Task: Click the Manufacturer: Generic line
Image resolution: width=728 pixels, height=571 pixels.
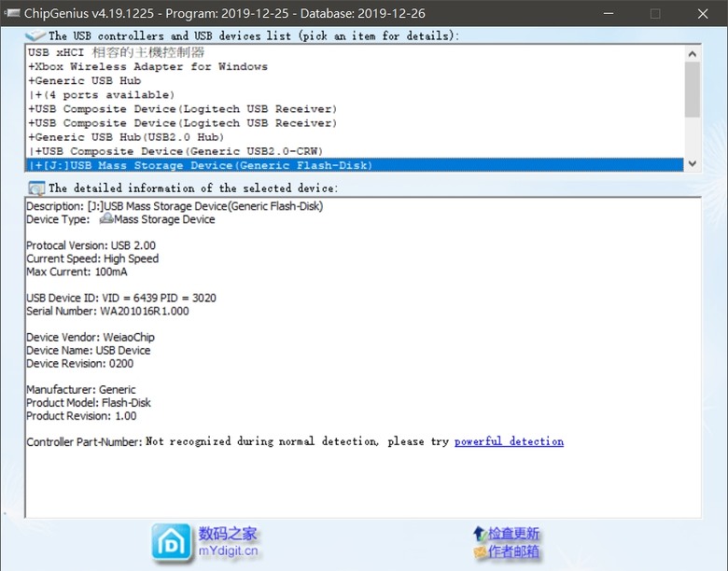Action: [81, 389]
